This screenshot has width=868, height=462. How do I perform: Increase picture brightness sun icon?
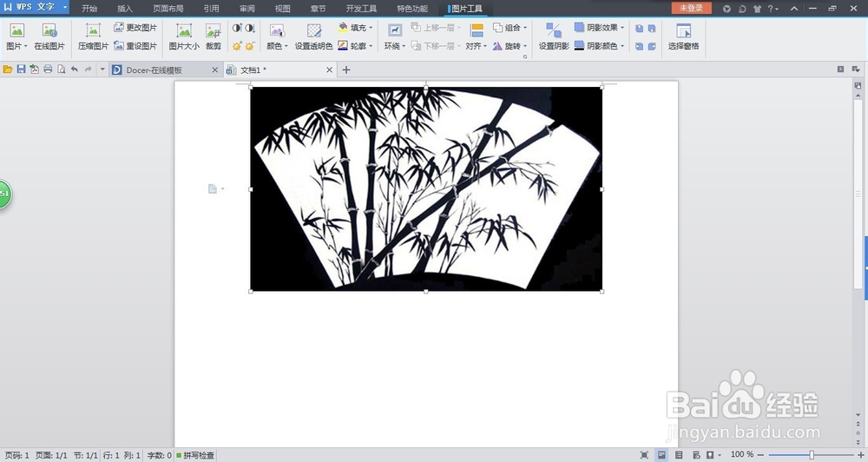coord(237,46)
